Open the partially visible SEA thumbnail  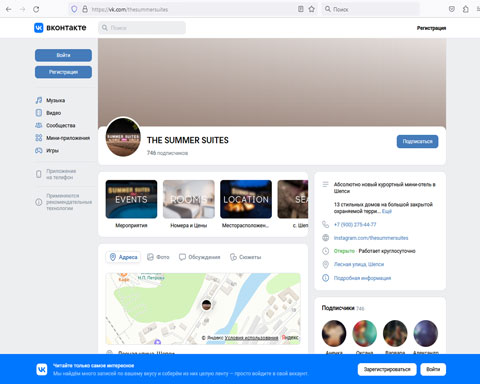[293, 199]
